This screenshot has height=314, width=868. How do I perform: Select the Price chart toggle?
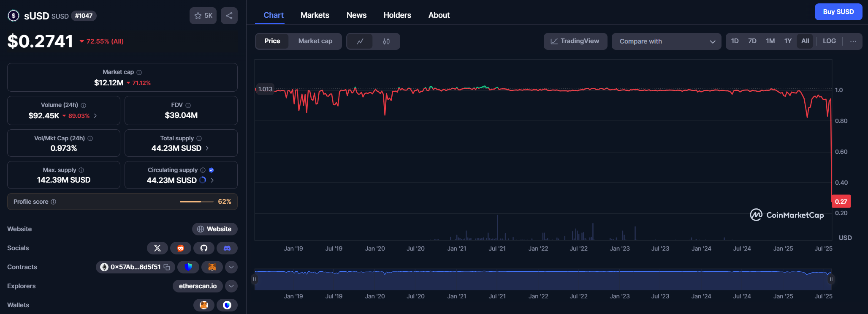272,41
